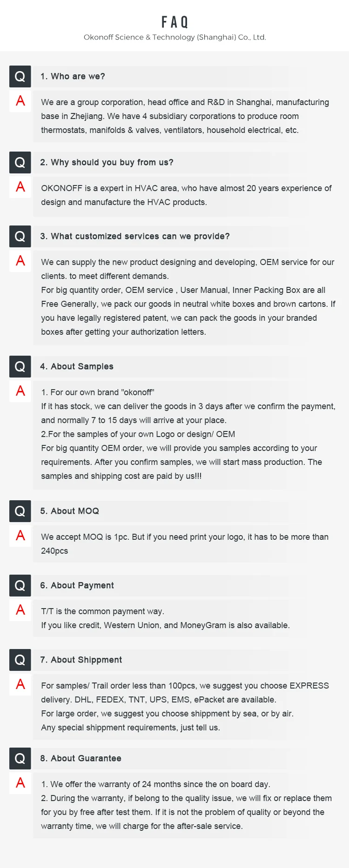Click the red A icon for About Guarantee answer
This screenshot has width=349, height=868.
pyautogui.click(x=20, y=783)
